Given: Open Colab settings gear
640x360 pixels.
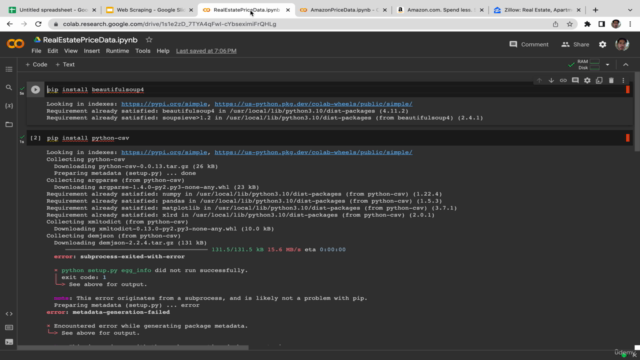Looking at the screenshot, I should [x=602, y=44].
